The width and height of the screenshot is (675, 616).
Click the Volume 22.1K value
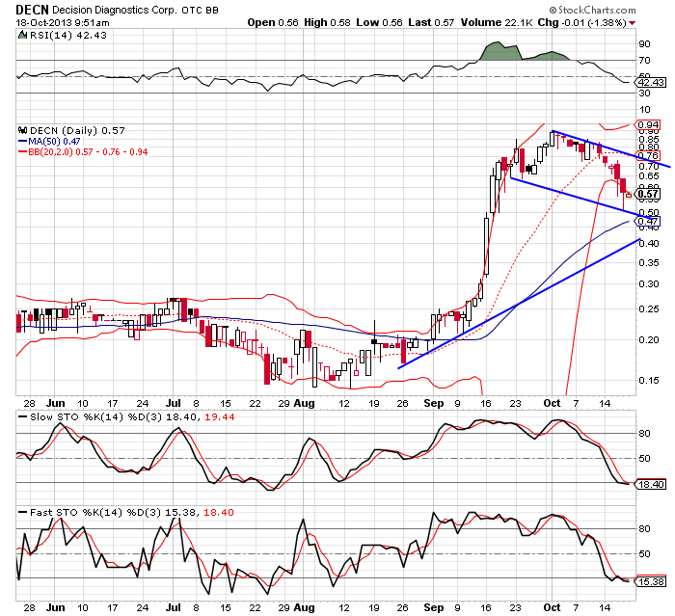496,22
